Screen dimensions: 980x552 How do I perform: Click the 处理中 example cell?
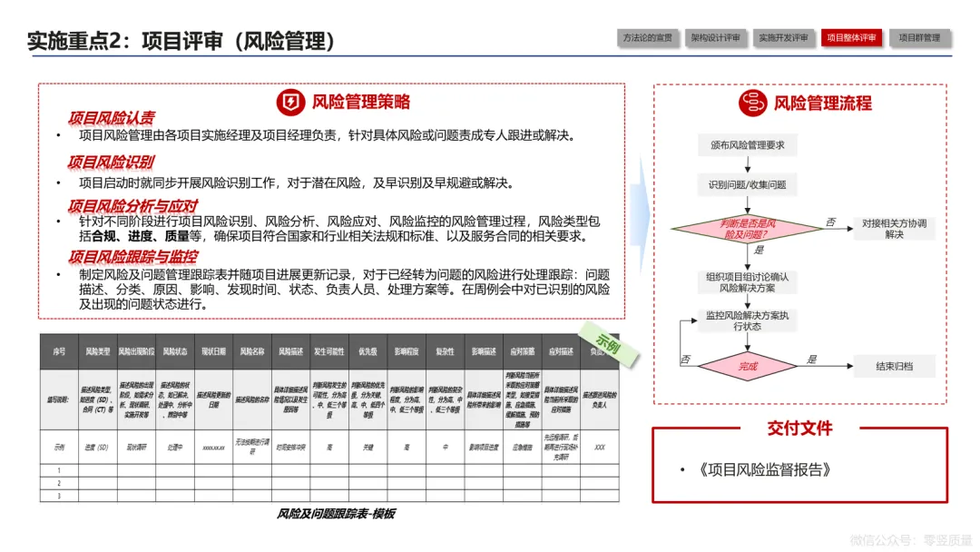click(x=175, y=447)
